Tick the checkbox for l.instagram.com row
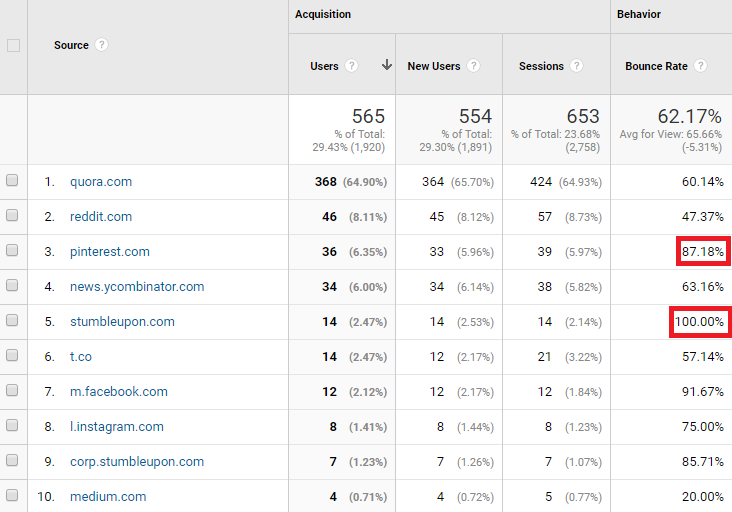 pos(12,425)
